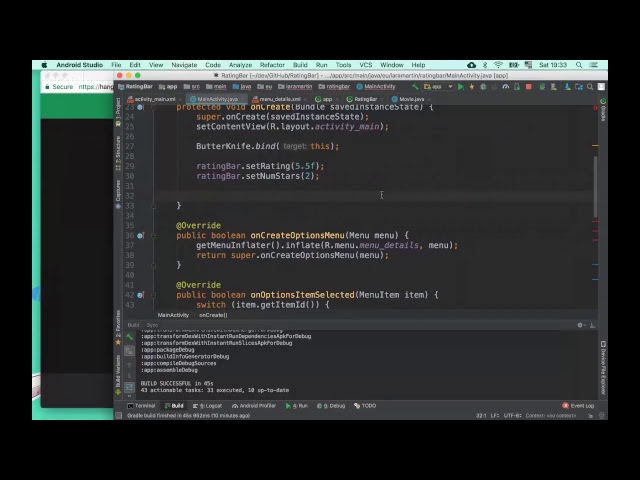Click the hammer rebuild icon in Build panel

coord(129,337)
